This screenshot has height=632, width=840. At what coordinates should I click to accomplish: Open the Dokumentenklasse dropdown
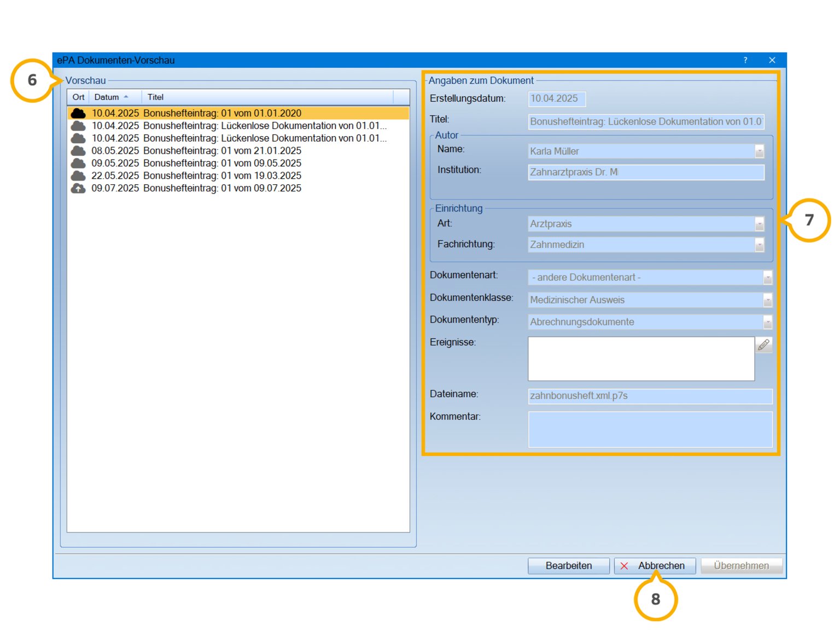[x=767, y=300]
